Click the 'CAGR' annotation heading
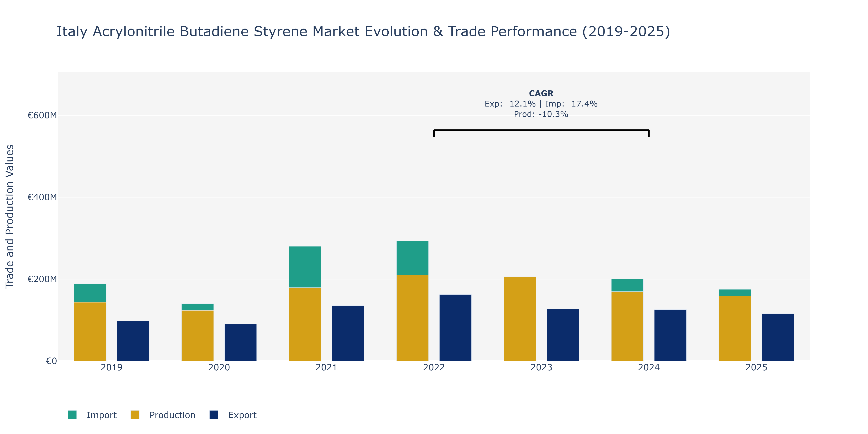868x434 pixels. click(541, 93)
